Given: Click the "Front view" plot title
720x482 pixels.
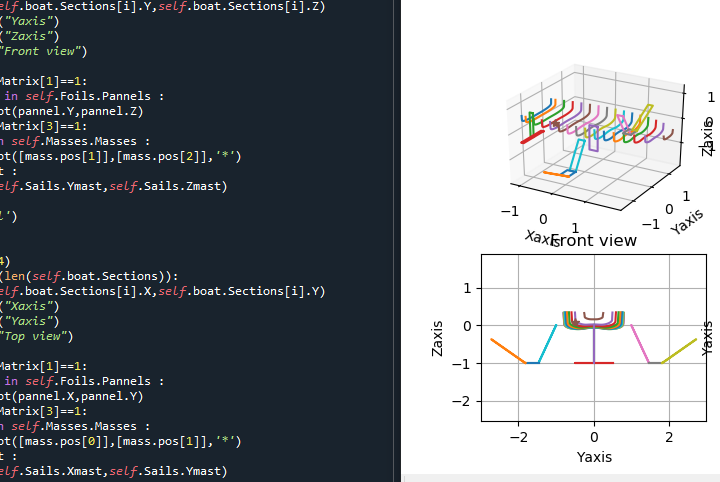Looking at the screenshot, I should (593, 241).
